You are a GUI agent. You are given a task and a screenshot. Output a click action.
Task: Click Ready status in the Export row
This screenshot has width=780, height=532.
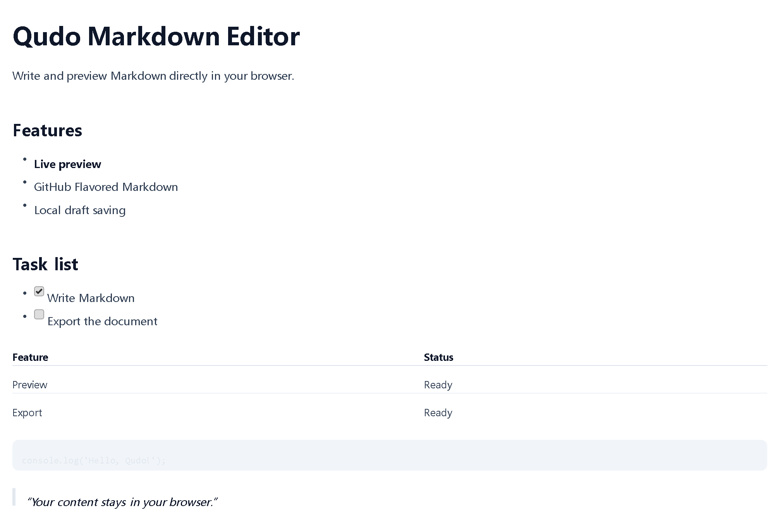[438, 413]
